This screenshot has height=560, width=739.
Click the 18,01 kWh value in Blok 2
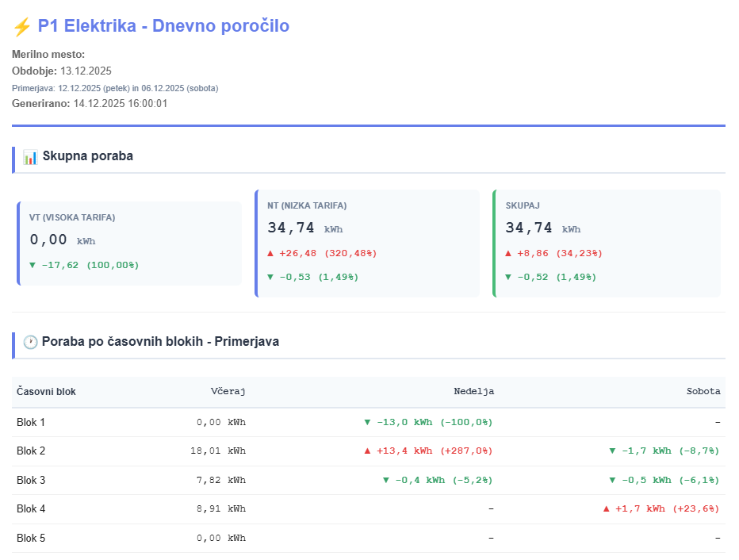pyautogui.click(x=218, y=451)
